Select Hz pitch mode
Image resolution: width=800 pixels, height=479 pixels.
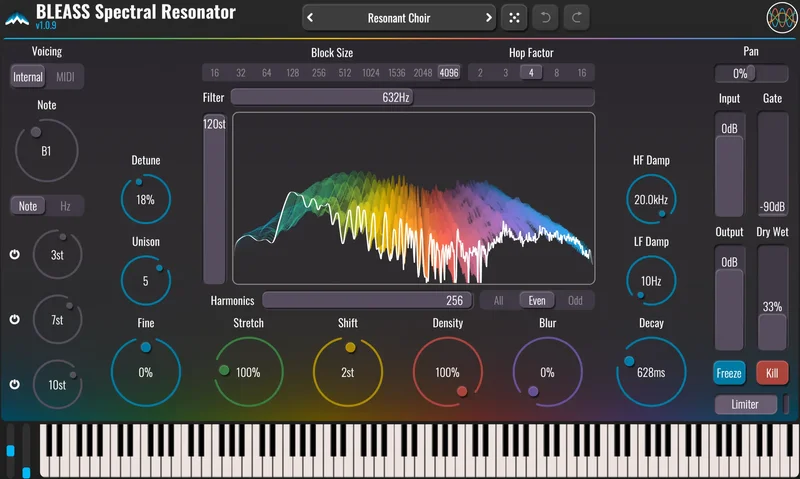(x=65, y=206)
